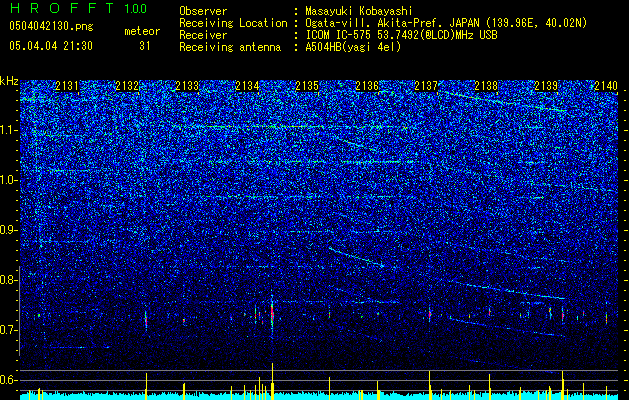
Task: Click the 1.1 kHz axis label
Action: tap(9, 131)
